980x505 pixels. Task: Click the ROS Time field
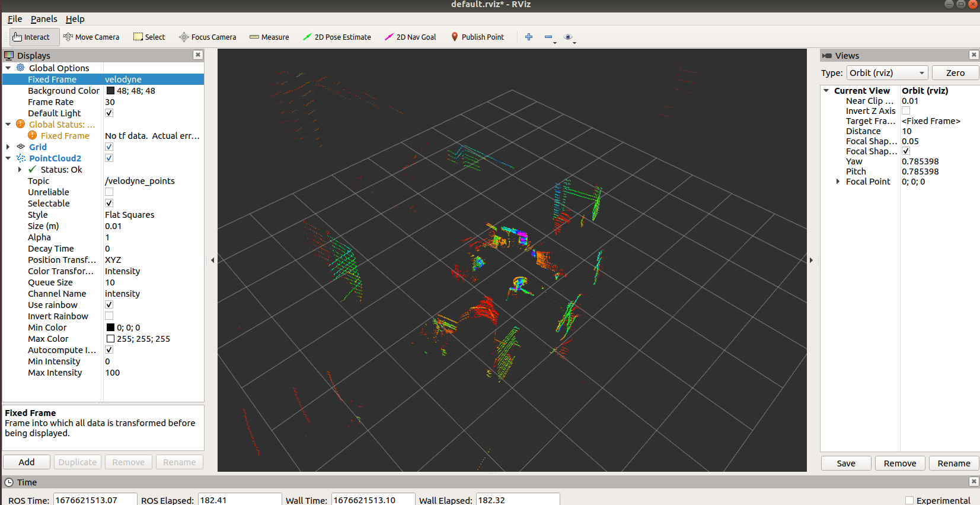[95, 500]
